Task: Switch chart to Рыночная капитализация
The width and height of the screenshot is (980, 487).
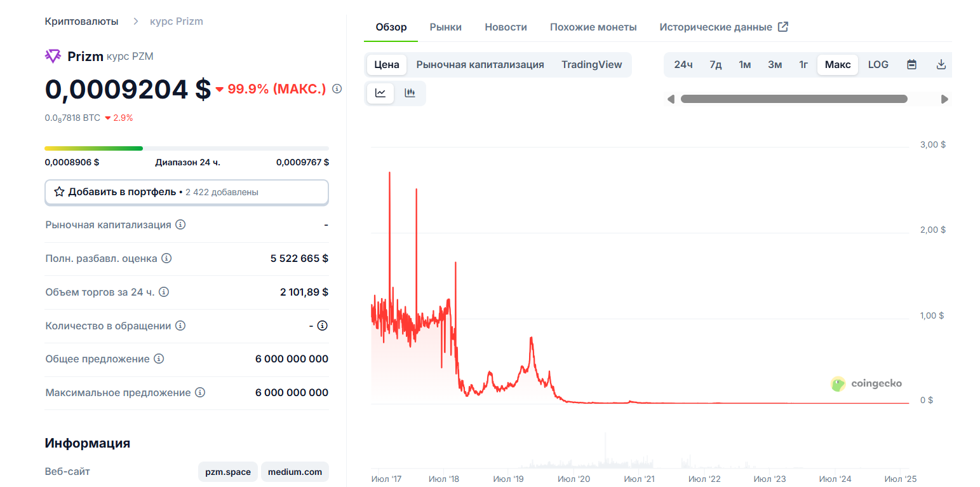Action: pos(480,64)
